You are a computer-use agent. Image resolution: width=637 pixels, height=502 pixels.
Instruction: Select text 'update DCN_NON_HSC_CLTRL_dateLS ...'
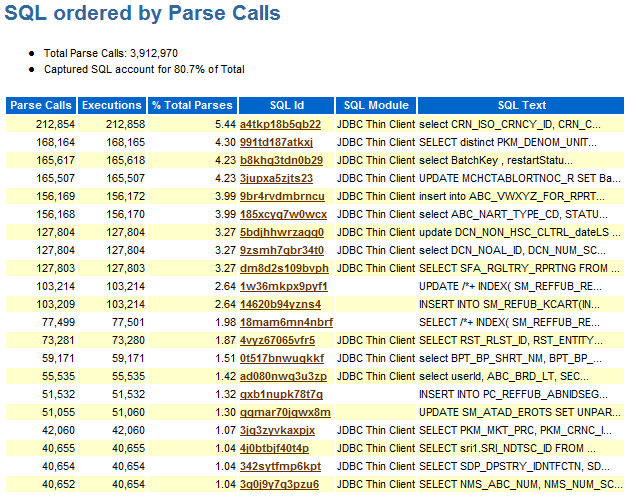(x=520, y=232)
